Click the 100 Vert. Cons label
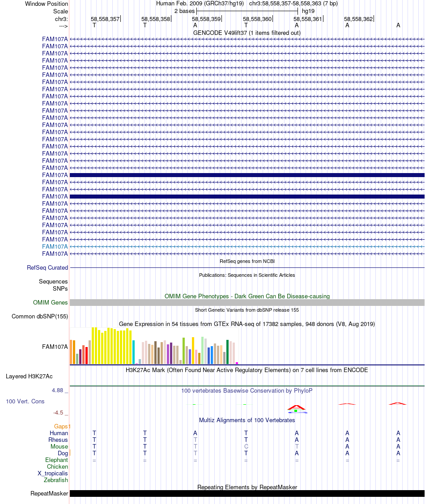This screenshot has width=425, height=504. coord(25,402)
